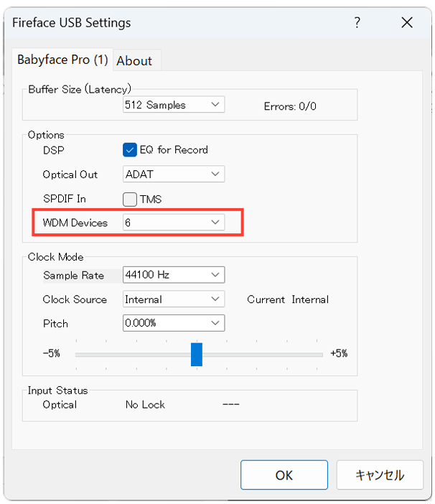Screen dimensions: 435x504
Task: Open the Sample Rate 44100 Hz dropdown
Action: pos(174,275)
